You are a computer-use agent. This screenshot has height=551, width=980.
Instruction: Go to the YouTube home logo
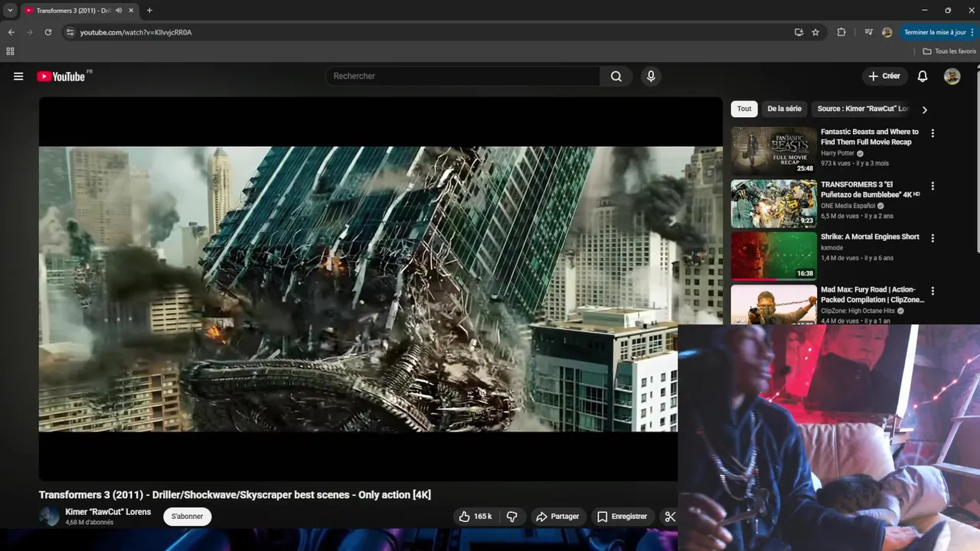60,77
